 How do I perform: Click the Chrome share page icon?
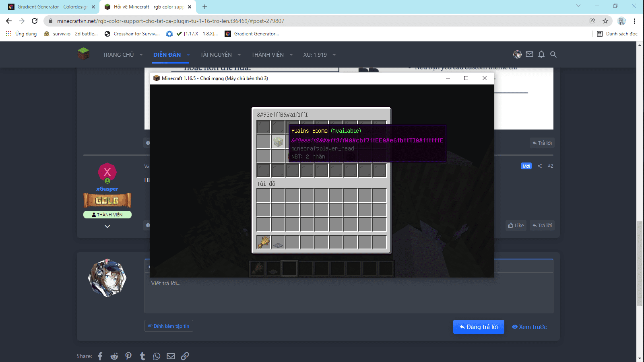pyautogui.click(x=592, y=21)
